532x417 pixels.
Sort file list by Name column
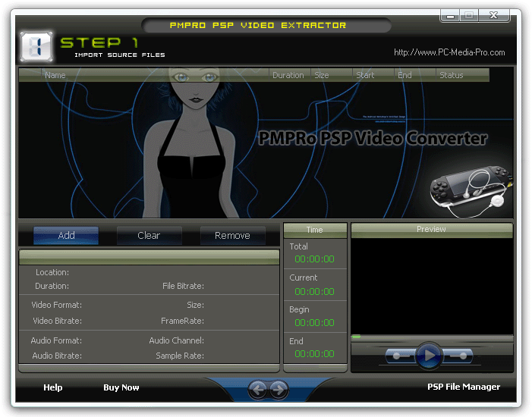155,75
